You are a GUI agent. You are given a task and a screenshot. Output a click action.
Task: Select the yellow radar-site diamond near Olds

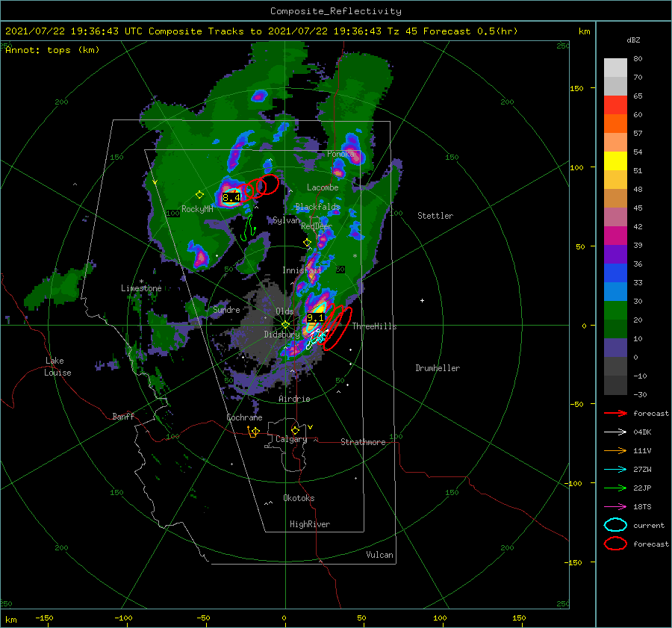[x=285, y=325]
